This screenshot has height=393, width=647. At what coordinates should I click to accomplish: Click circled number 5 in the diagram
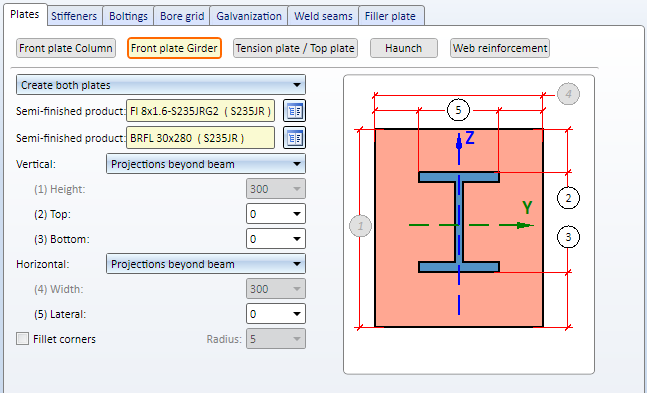point(458,110)
